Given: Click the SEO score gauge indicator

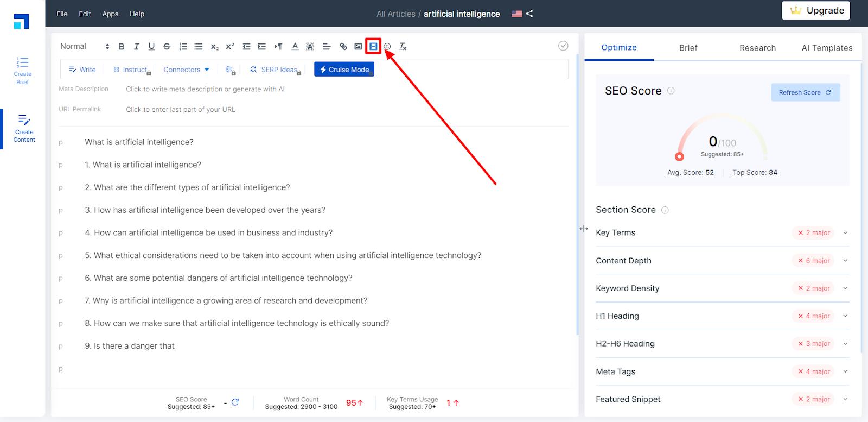Looking at the screenshot, I should pos(679,156).
